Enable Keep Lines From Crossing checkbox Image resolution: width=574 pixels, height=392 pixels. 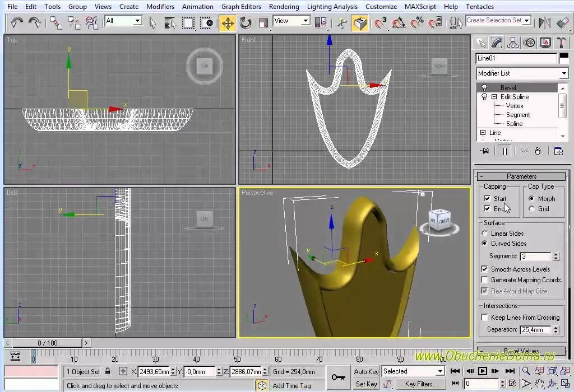coord(484,317)
